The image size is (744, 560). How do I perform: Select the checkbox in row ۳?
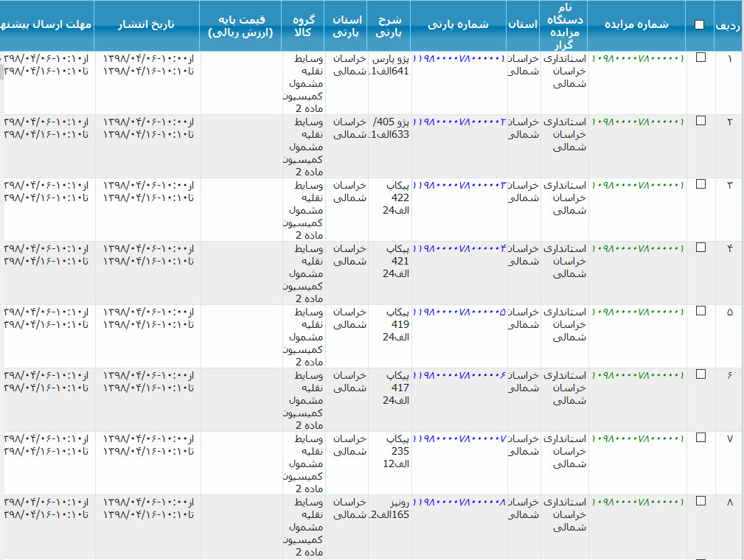tap(700, 184)
